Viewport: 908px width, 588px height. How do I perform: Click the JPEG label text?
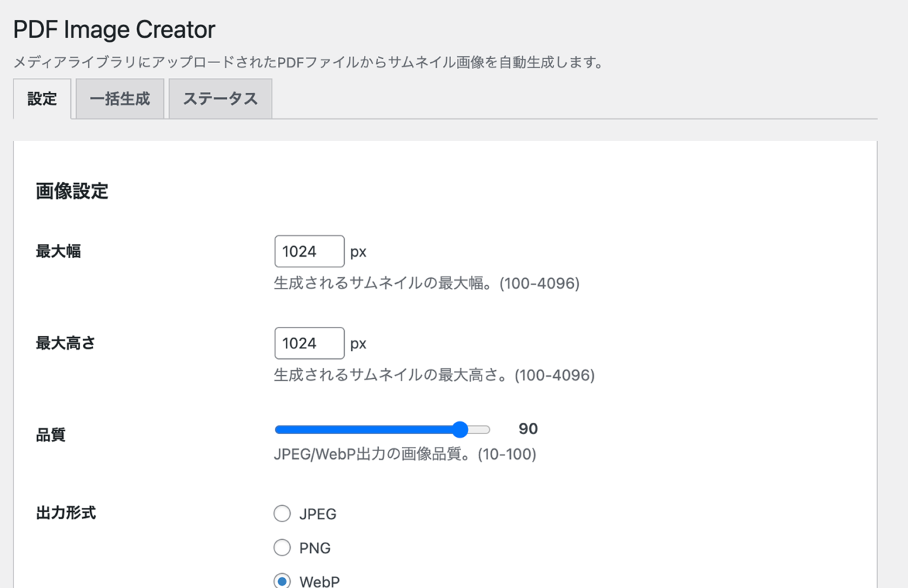[x=320, y=514]
